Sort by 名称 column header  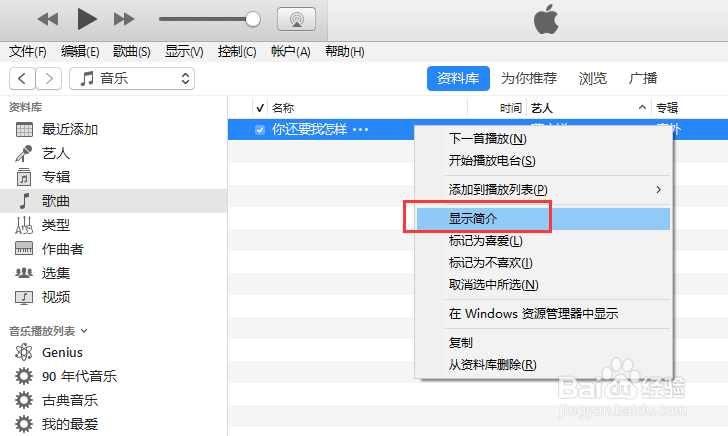pos(283,108)
